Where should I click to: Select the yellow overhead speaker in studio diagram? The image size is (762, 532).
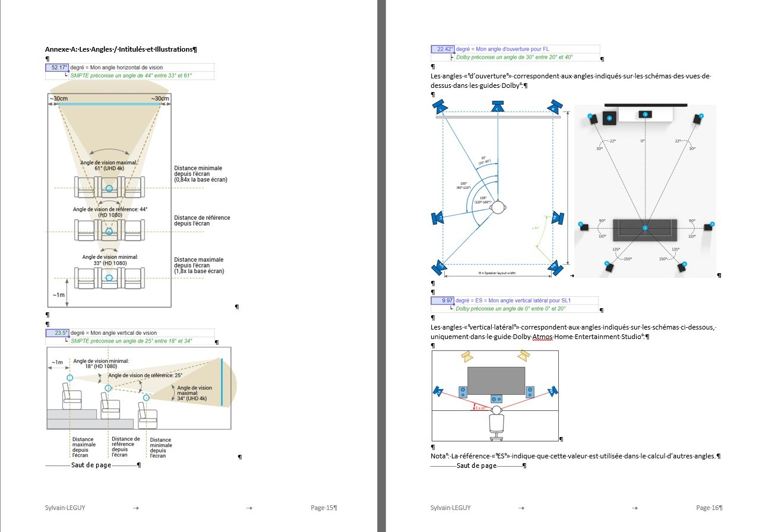click(467, 356)
